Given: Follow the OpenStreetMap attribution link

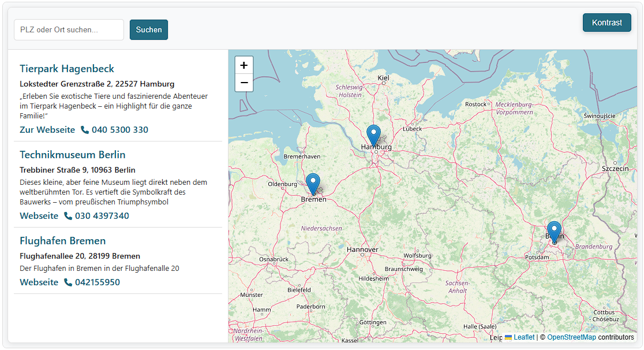Looking at the screenshot, I should tap(571, 337).
